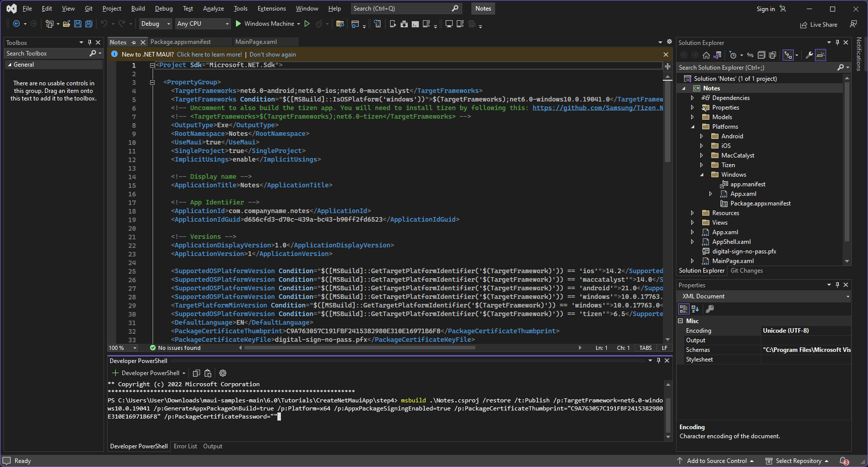Open terminal settings gear icon
Viewport: 868px width, 467px height.
point(223,373)
